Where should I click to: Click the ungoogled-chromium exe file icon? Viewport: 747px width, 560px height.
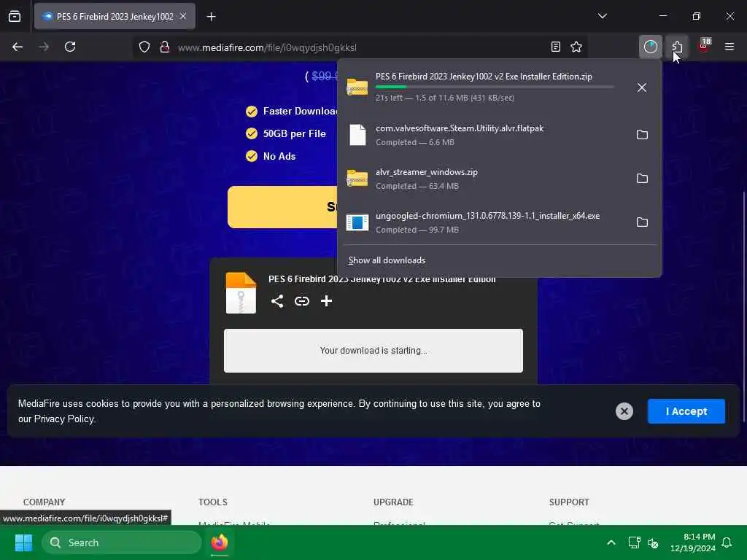pyautogui.click(x=357, y=222)
